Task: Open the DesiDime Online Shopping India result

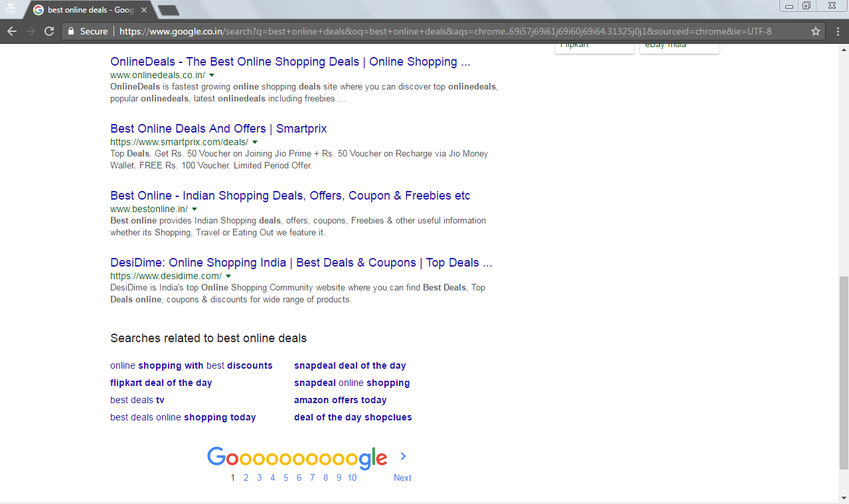Action: coord(301,263)
